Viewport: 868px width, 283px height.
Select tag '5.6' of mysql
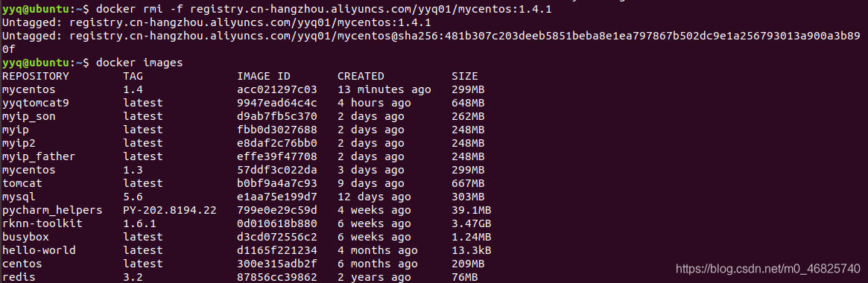[x=133, y=196]
